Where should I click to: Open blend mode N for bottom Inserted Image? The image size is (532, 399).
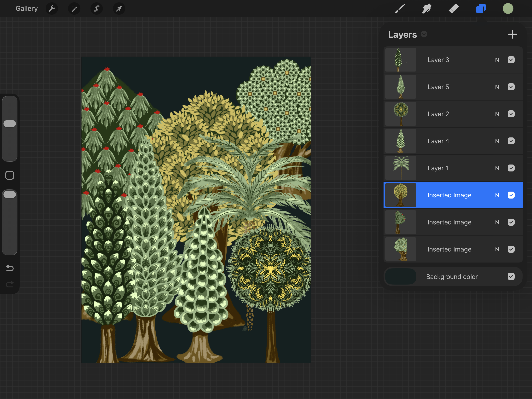(x=497, y=249)
